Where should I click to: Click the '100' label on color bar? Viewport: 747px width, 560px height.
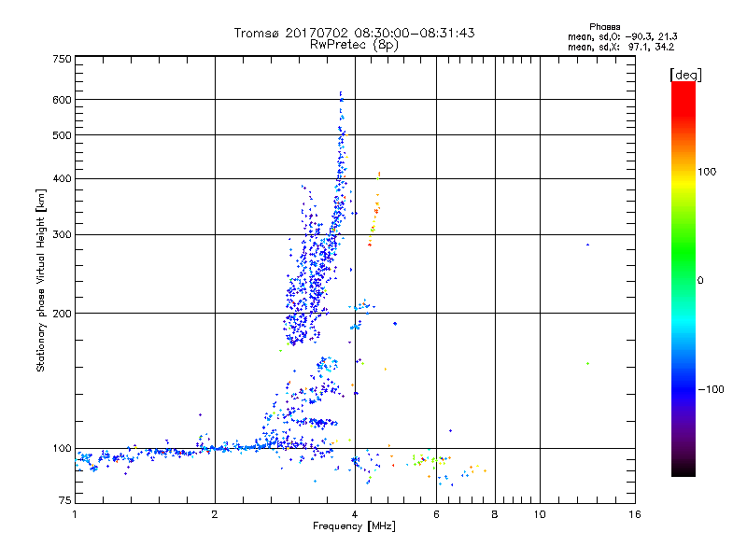pyautogui.click(x=707, y=172)
